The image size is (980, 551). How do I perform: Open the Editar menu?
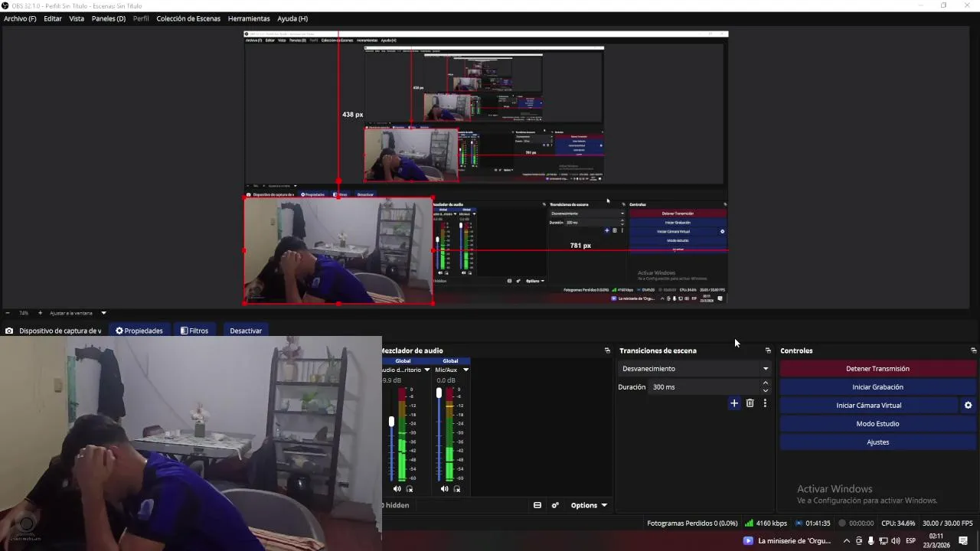click(53, 18)
